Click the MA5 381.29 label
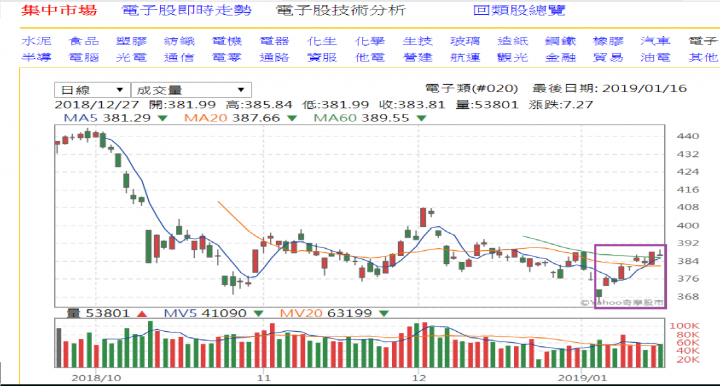This screenshot has height=386, width=720. click(107, 118)
